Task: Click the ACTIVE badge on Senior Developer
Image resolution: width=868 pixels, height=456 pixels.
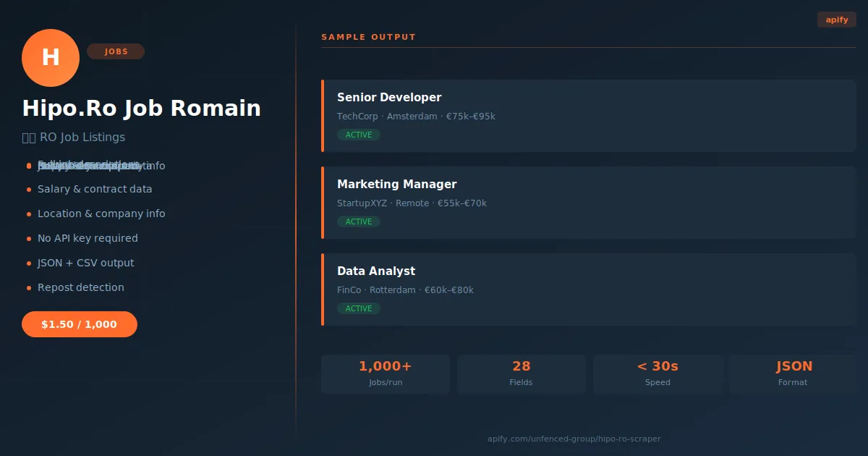Action: pyautogui.click(x=359, y=135)
